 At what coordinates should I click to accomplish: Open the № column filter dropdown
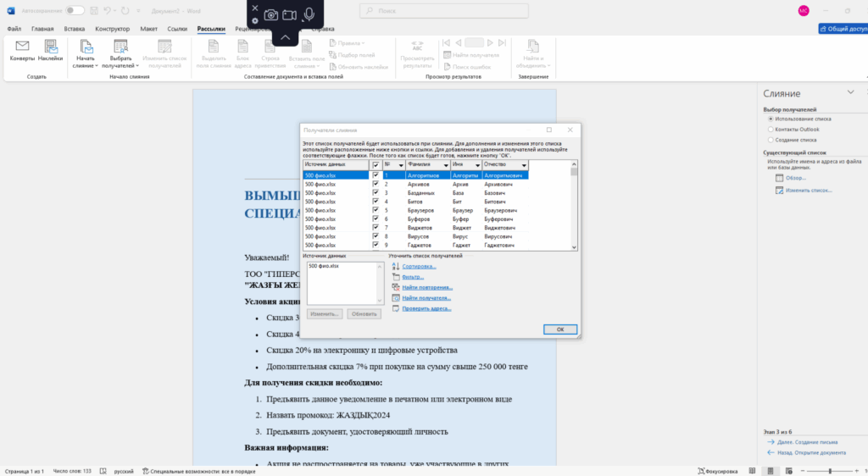pyautogui.click(x=401, y=165)
